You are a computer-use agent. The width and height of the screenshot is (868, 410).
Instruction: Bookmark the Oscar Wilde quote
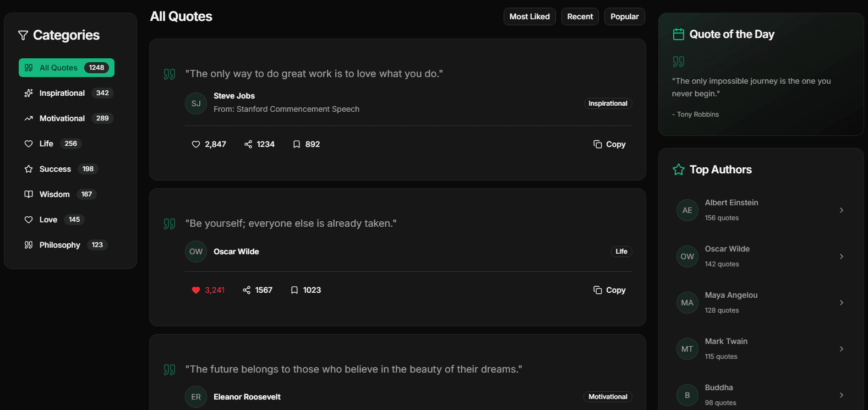[294, 290]
